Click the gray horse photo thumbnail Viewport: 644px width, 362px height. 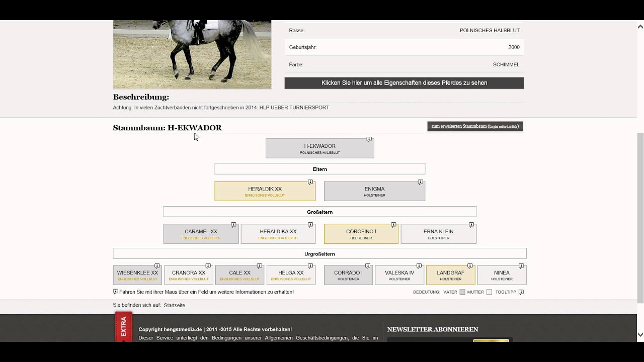click(192, 54)
